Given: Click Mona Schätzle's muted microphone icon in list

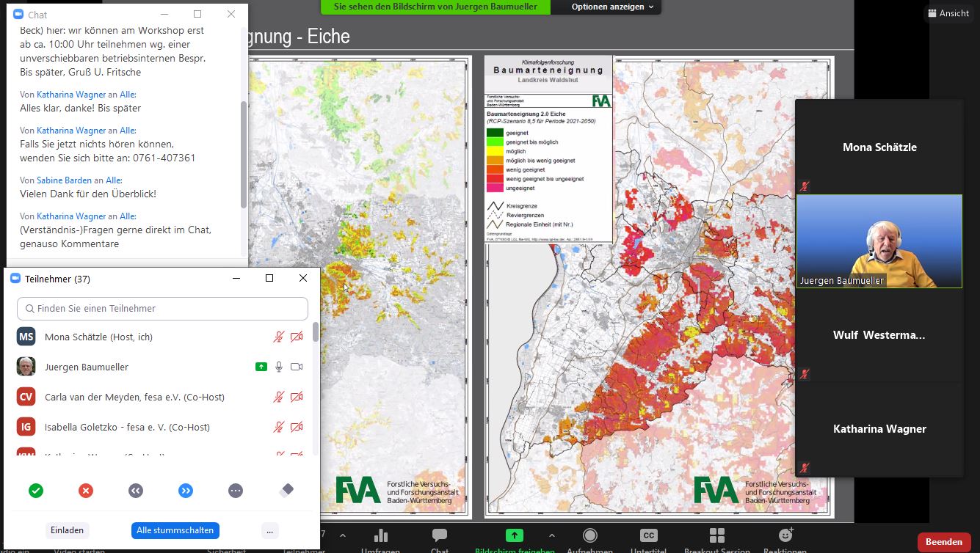Looking at the screenshot, I should [279, 337].
